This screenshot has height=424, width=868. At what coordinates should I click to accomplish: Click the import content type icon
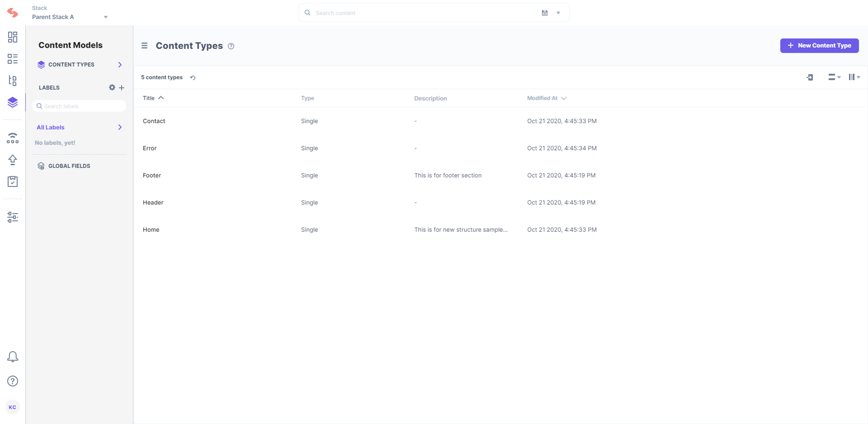pos(810,77)
